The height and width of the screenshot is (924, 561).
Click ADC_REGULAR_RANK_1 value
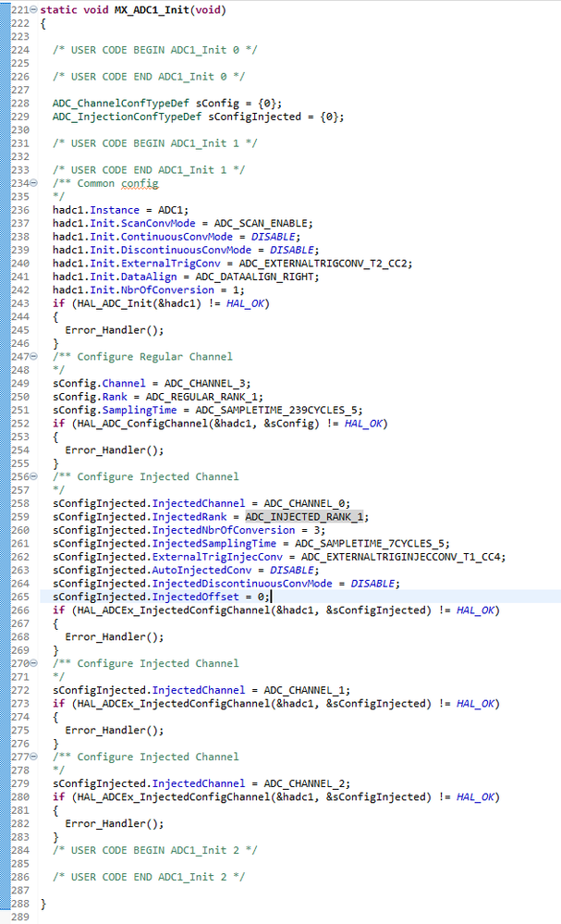[x=201, y=397]
